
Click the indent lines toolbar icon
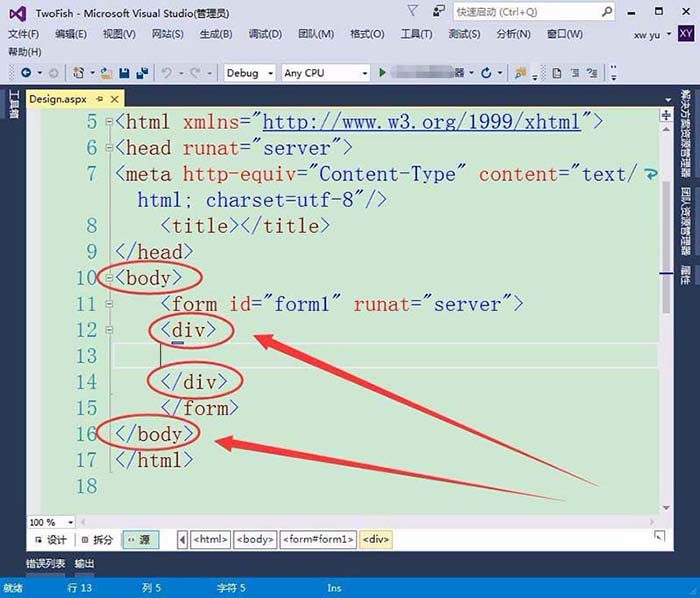tap(575, 72)
